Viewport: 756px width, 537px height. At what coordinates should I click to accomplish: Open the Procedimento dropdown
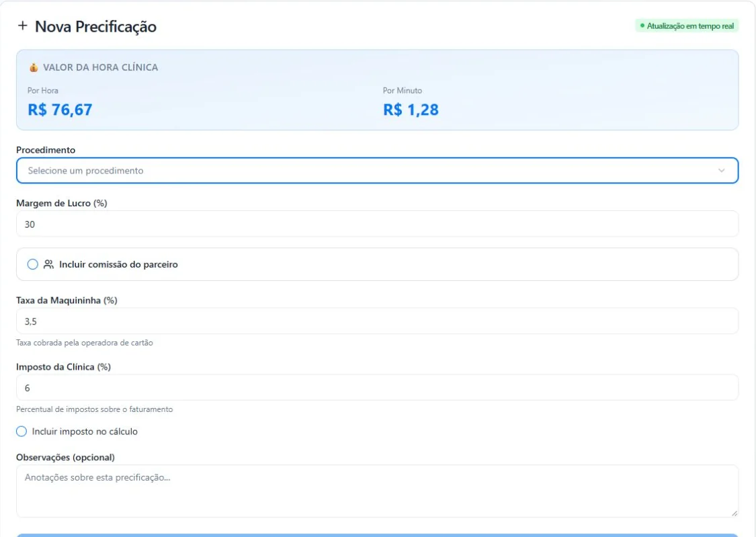click(x=377, y=171)
